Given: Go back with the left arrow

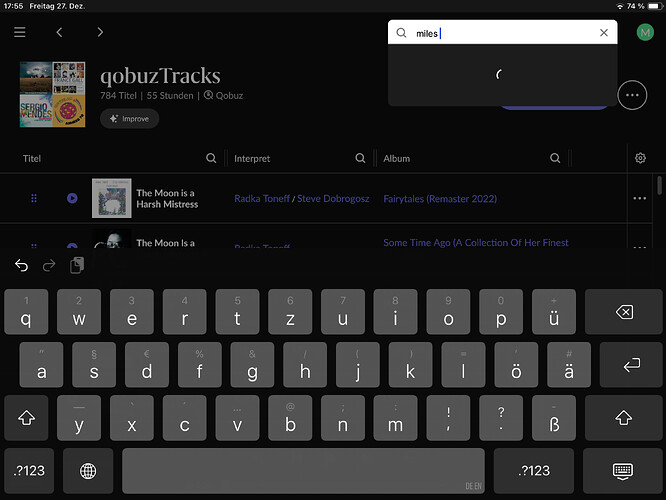Looking at the screenshot, I should (x=59, y=32).
